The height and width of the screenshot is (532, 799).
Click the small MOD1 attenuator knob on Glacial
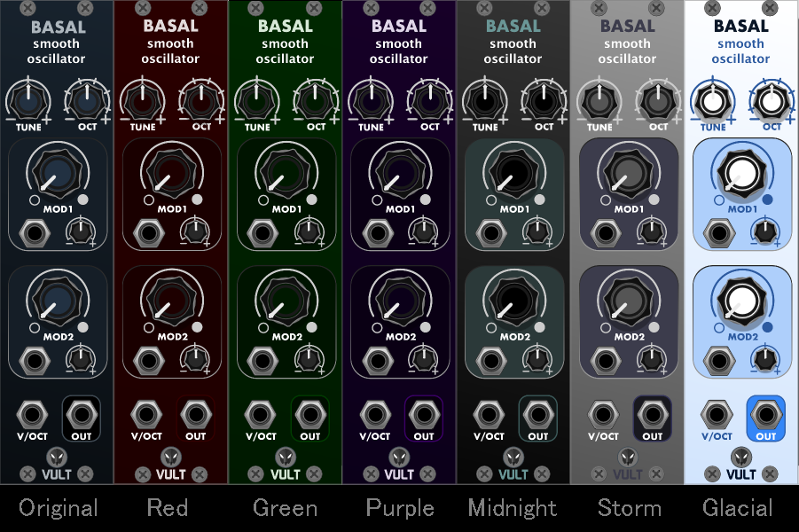(x=765, y=231)
